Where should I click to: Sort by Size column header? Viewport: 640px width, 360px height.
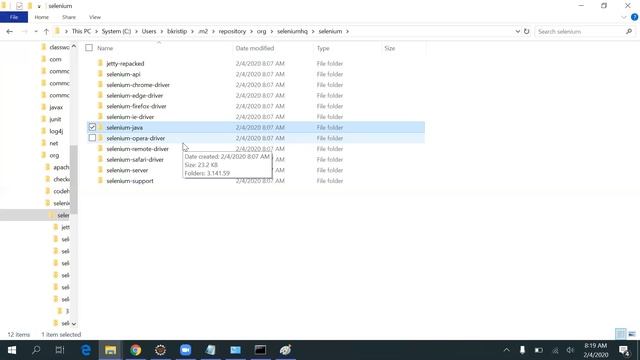pos(390,48)
